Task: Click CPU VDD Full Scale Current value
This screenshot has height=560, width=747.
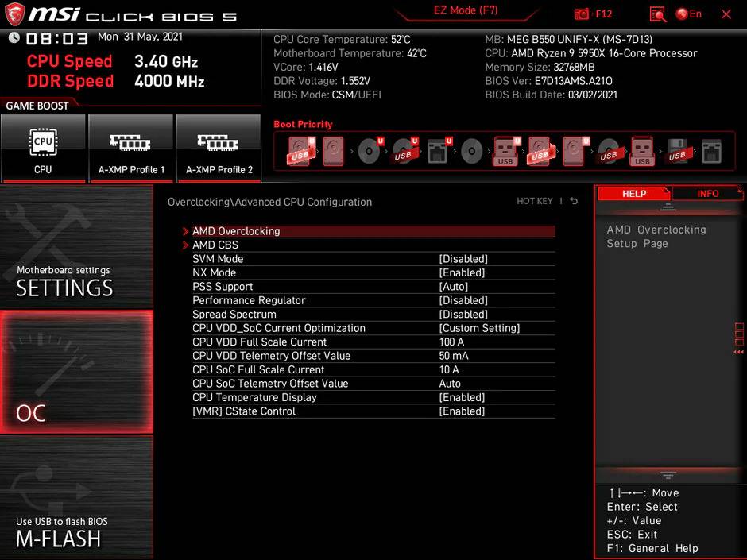Action: click(451, 342)
